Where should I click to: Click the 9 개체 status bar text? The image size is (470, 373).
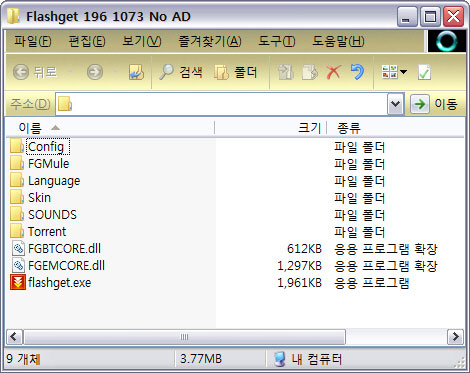(x=23, y=359)
